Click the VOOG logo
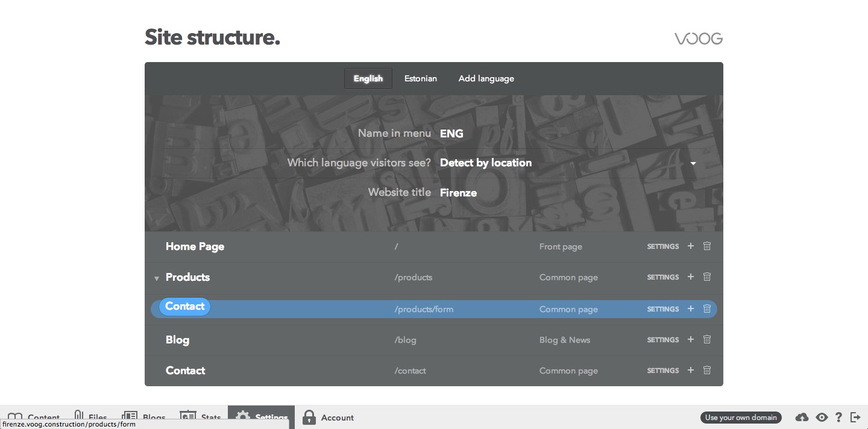The height and width of the screenshot is (429, 868). (x=699, y=39)
